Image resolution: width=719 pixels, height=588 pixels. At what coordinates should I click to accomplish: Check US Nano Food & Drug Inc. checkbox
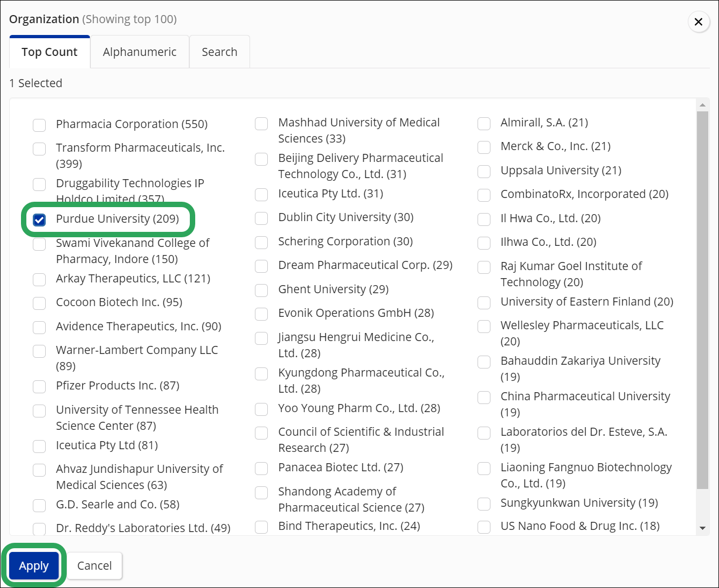pos(484,527)
